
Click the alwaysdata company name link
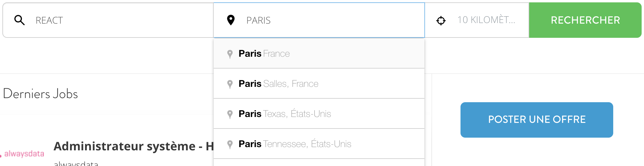click(76, 163)
